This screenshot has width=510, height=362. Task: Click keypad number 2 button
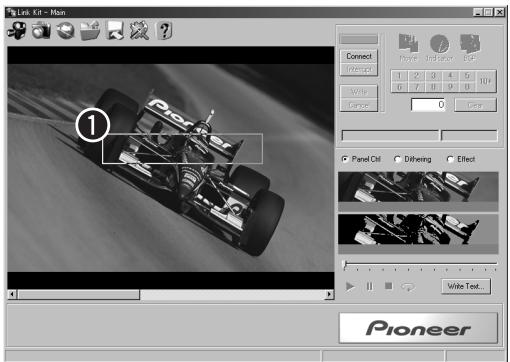pyautogui.click(x=416, y=76)
